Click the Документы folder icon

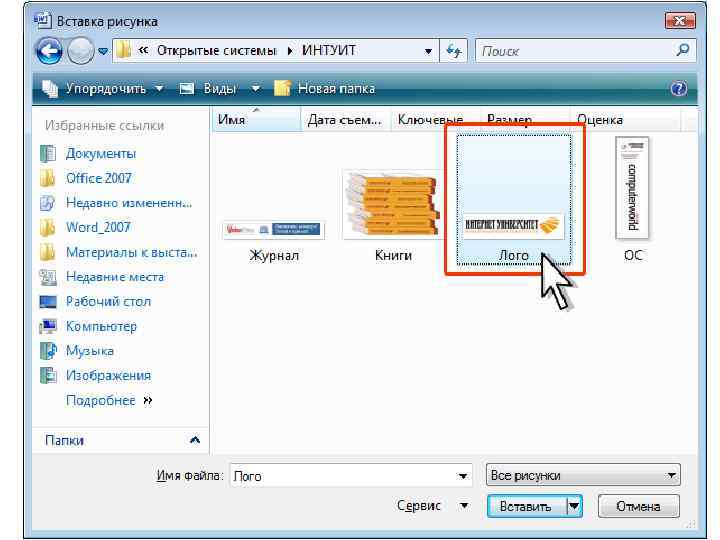48,154
